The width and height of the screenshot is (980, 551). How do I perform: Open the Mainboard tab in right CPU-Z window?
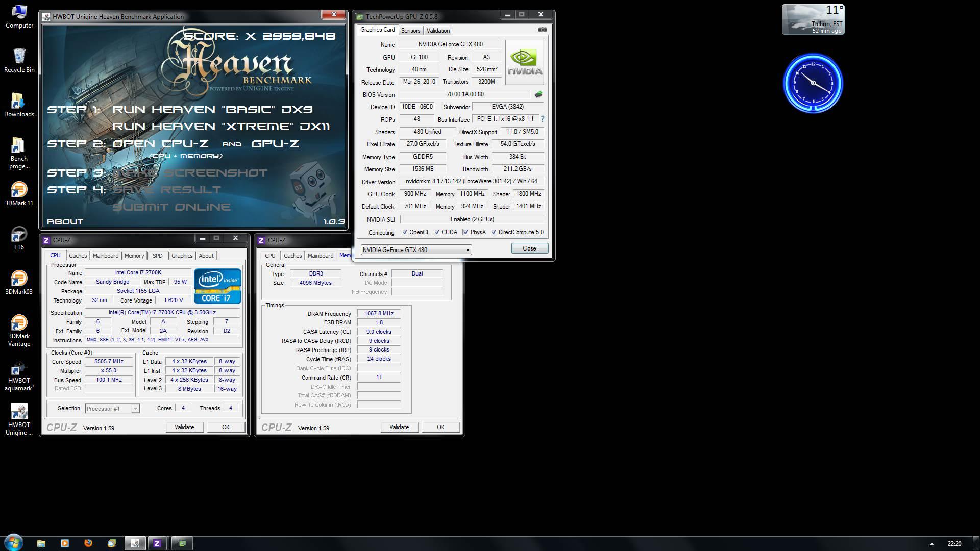click(x=321, y=256)
